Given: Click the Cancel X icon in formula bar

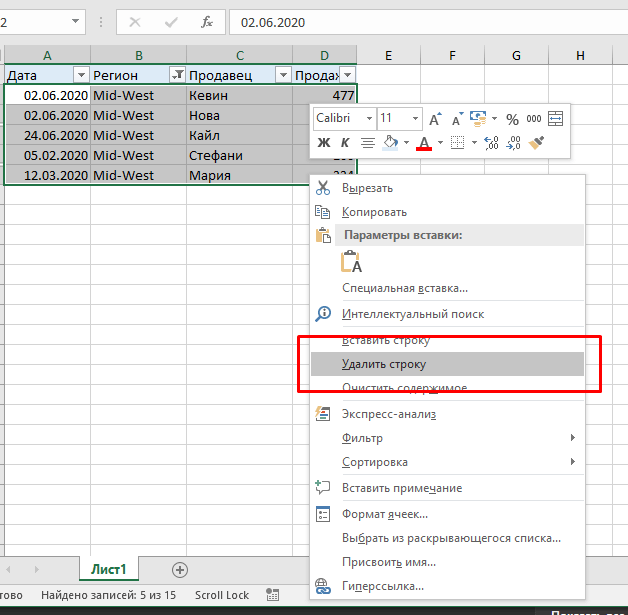Looking at the screenshot, I should [135, 22].
